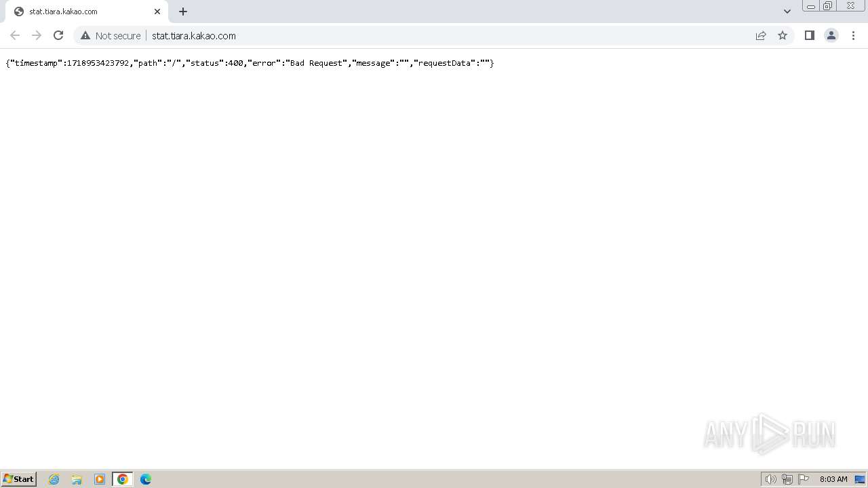Open Windows Media Player from taskbar

tap(100, 479)
